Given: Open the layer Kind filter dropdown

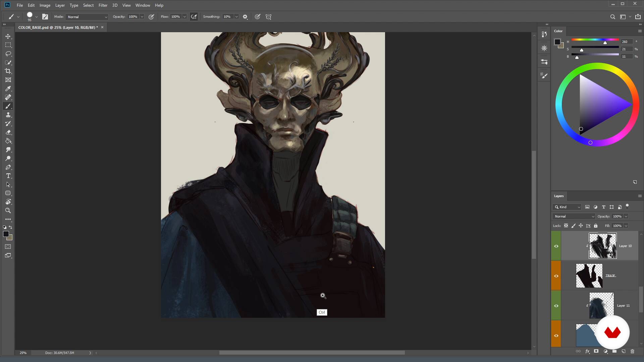Looking at the screenshot, I should (567, 207).
